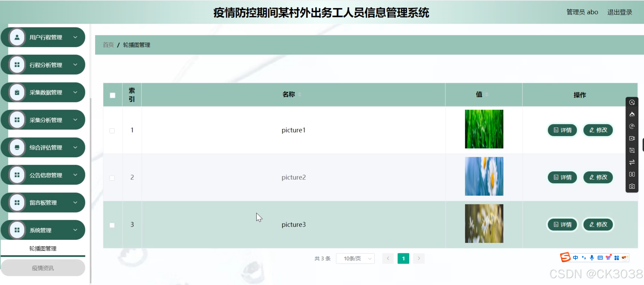Image resolution: width=644 pixels, height=285 pixels.
Task: Open the 疫情资讯 submenu item
Action: pos(43,268)
